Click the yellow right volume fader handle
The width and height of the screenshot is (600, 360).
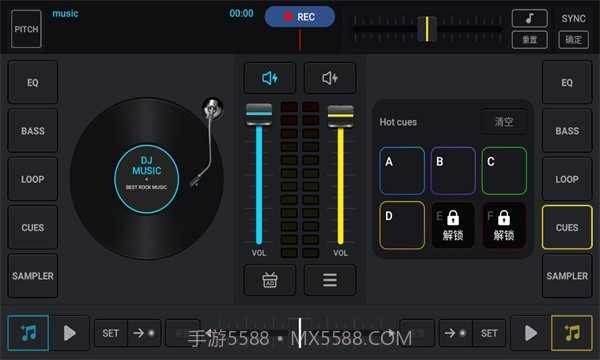[x=341, y=116]
